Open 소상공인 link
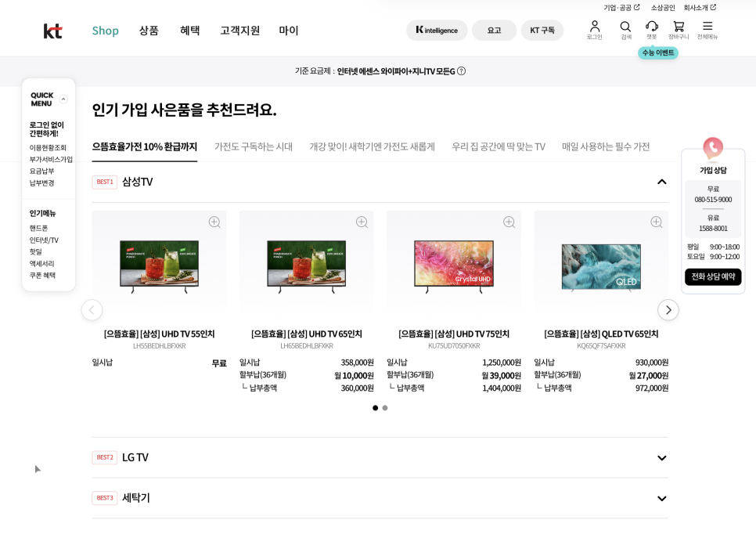 click(662, 8)
